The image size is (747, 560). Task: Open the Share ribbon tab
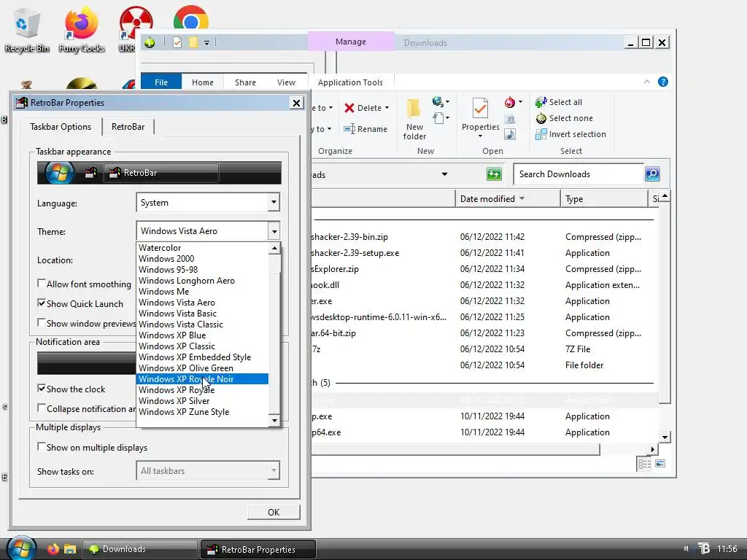tap(245, 82)
